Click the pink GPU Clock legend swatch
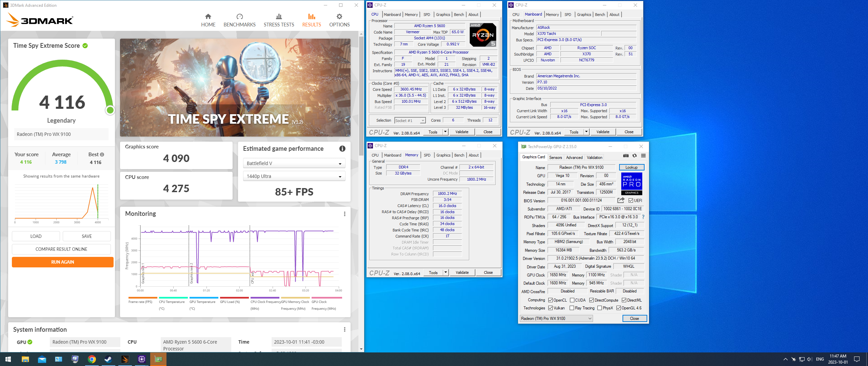 coord(327,298)
